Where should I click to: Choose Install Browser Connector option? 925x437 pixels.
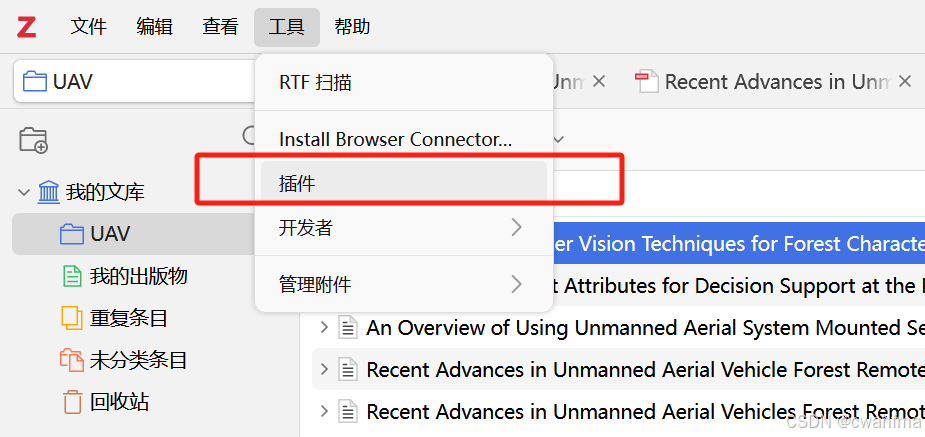point(395,140)
